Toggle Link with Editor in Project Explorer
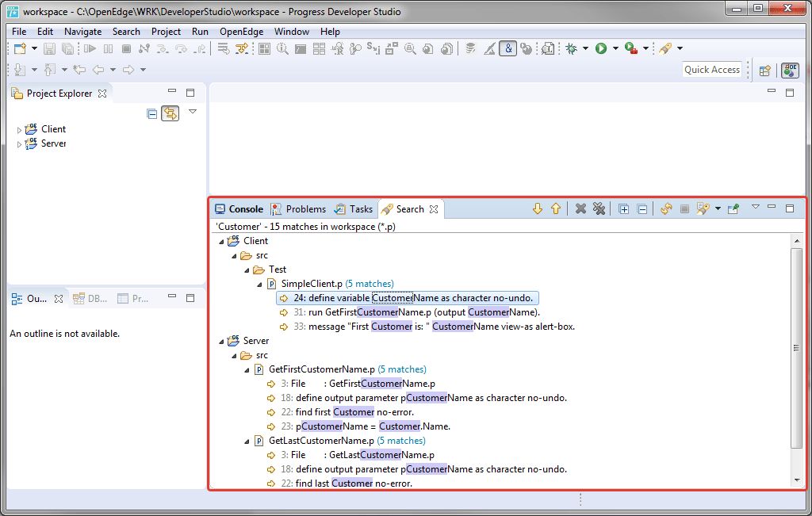Image resolution: width=812 pixels, height=516 pixels. (170, 113)
